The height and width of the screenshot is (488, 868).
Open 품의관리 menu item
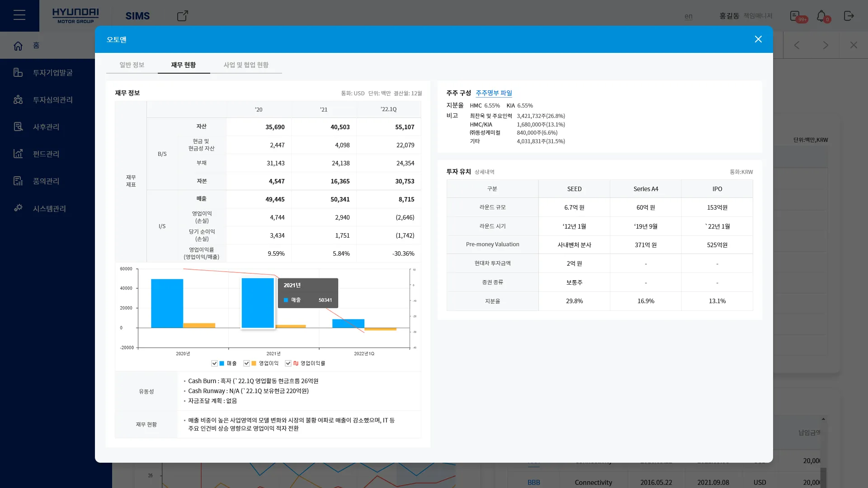(46, 181)
